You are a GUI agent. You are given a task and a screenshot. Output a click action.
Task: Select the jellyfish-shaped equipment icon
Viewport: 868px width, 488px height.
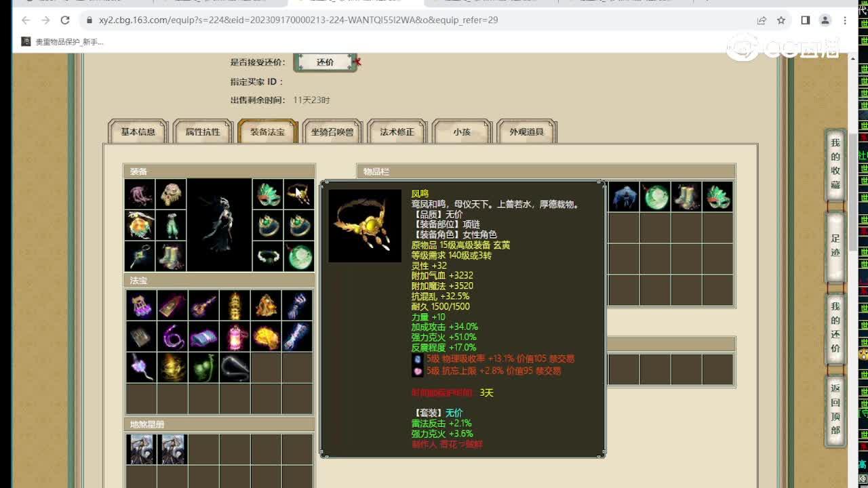140,195
